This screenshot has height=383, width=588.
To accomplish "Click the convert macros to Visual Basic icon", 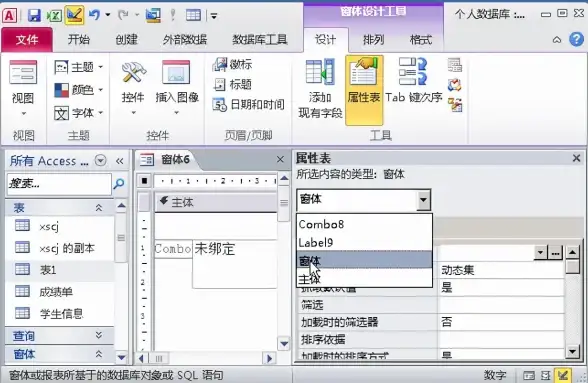I will click(455, 105).
